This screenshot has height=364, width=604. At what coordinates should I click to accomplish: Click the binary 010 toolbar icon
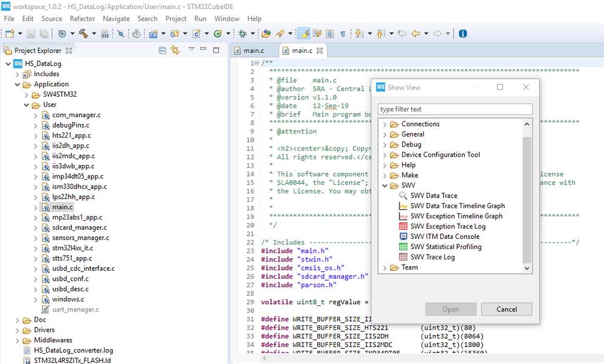[105, 34]
